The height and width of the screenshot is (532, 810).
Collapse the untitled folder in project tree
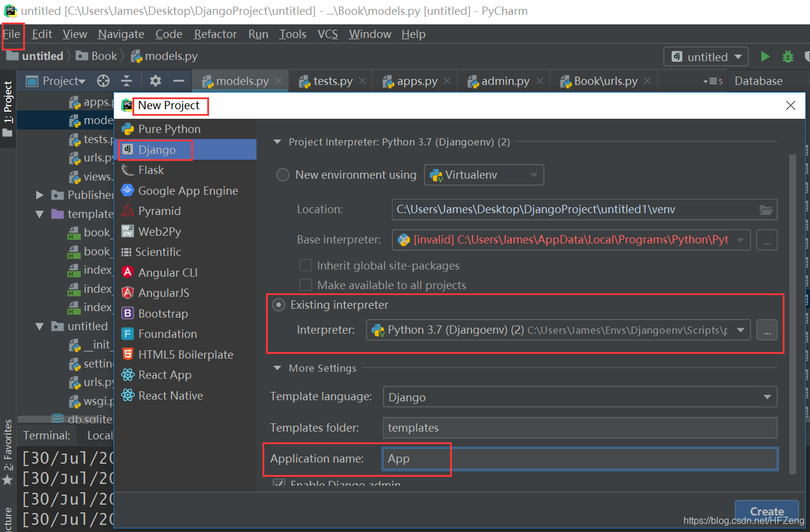40,326
